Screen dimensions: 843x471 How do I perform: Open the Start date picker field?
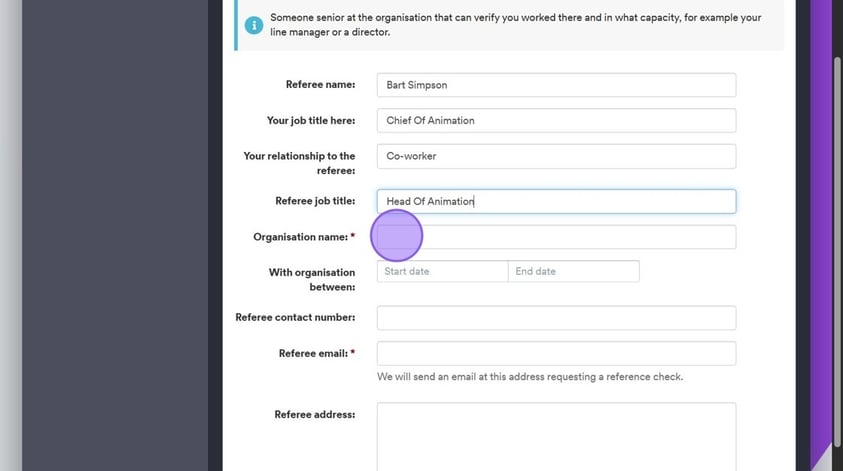(x=442, y=271)
